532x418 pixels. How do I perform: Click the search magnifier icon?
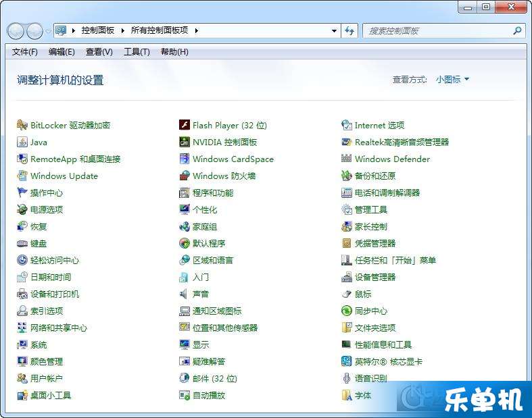pos(517,31)
